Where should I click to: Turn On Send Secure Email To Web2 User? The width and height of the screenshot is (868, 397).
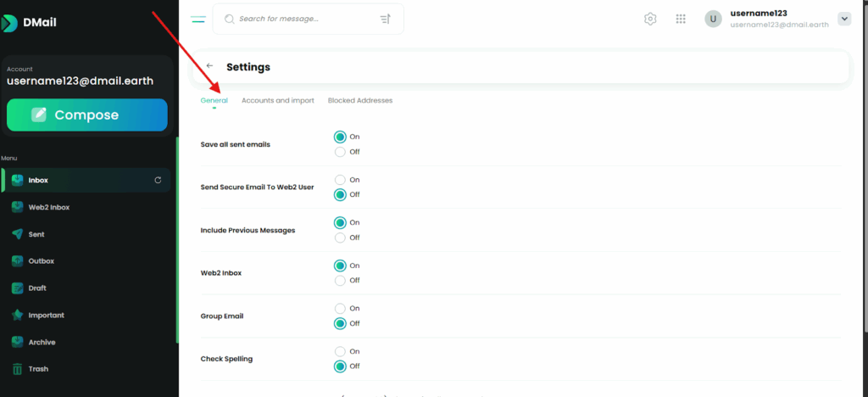[x=340, y=180]
